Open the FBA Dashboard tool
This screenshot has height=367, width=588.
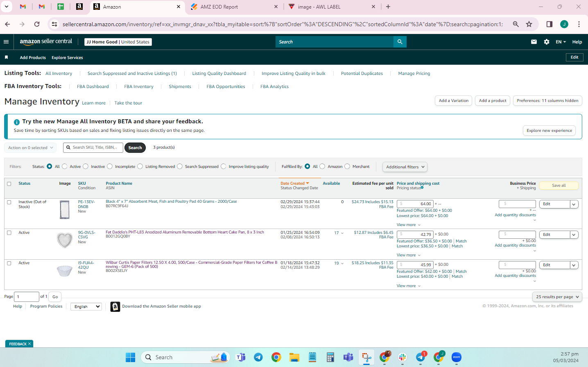click(x=93, y=87)
